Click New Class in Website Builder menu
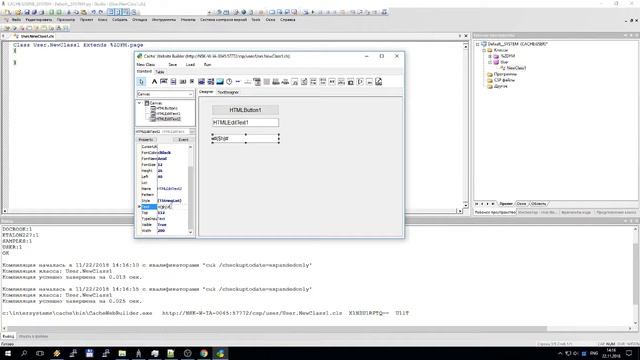 pos(146,64)
